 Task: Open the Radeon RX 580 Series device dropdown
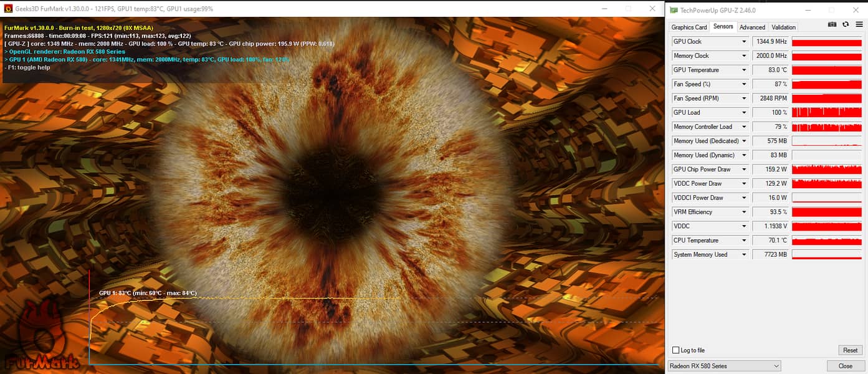(x=724, y=366)
